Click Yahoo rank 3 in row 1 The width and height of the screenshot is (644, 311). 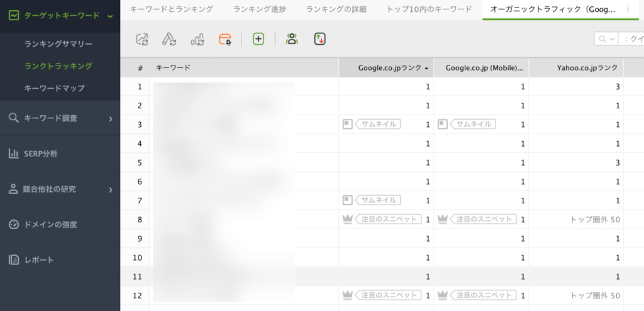pos(618,87)
